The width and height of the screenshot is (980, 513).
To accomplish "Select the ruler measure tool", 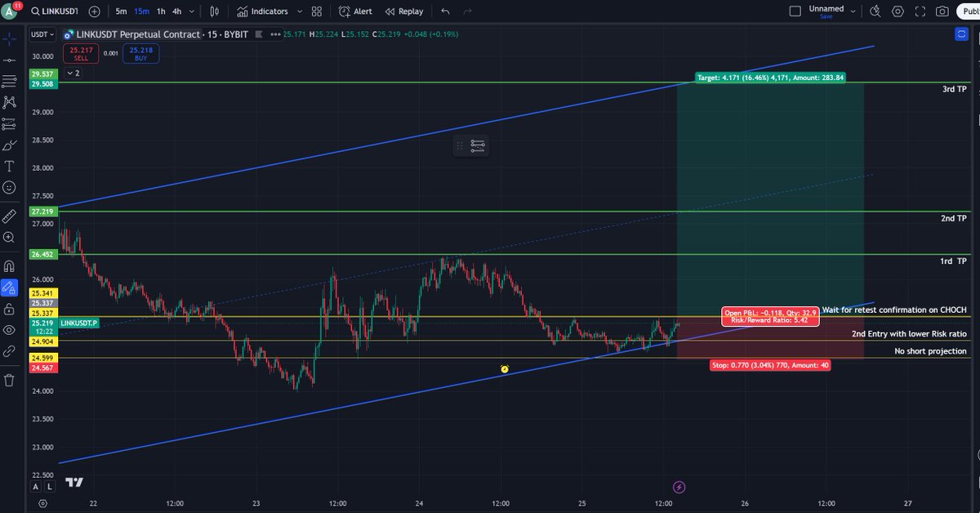I will [9, 216].
